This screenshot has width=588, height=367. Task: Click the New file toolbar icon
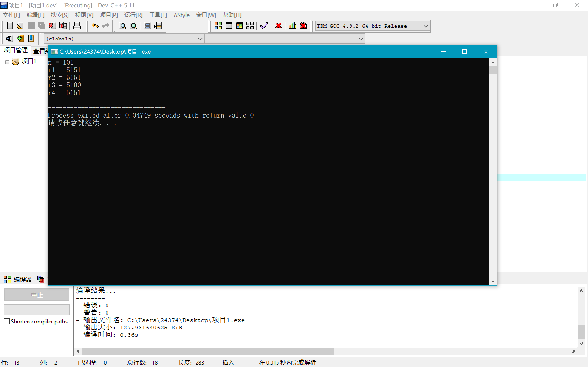point(10,26)
